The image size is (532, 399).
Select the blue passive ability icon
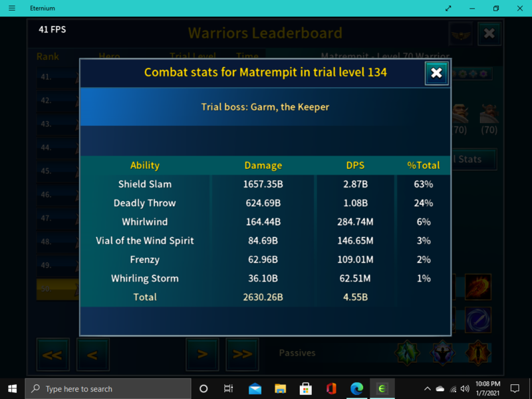442,352
